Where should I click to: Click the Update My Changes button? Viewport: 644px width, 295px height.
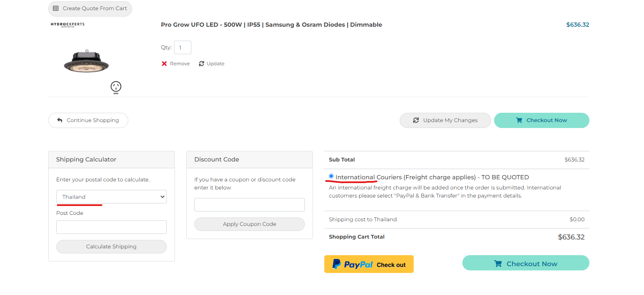pyautogui.click(x=445, y=120)
